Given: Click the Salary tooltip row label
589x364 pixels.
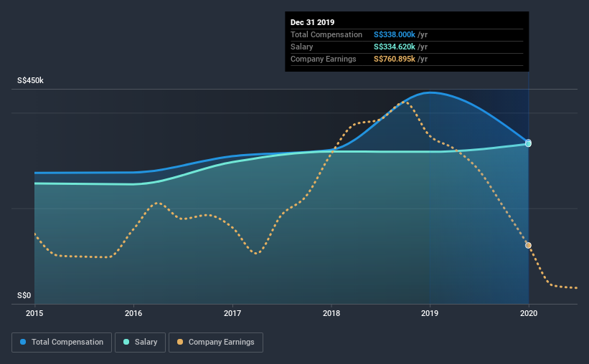Looking at the screenshot, I should click(301, 47).
